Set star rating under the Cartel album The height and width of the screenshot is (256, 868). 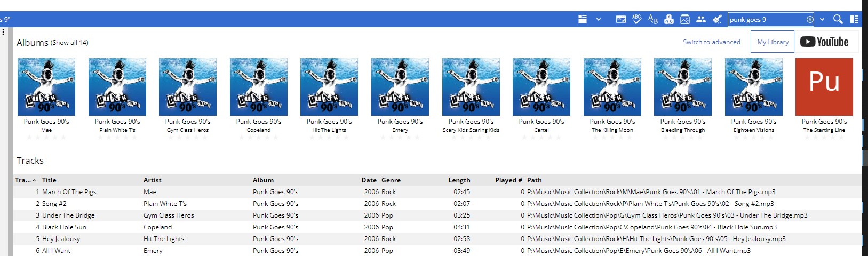pyautogui.click(x=541, y=138)
